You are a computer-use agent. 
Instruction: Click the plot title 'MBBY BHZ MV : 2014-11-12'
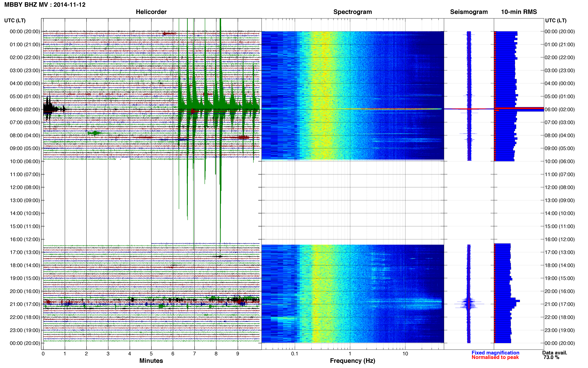(x=45, y=5)
